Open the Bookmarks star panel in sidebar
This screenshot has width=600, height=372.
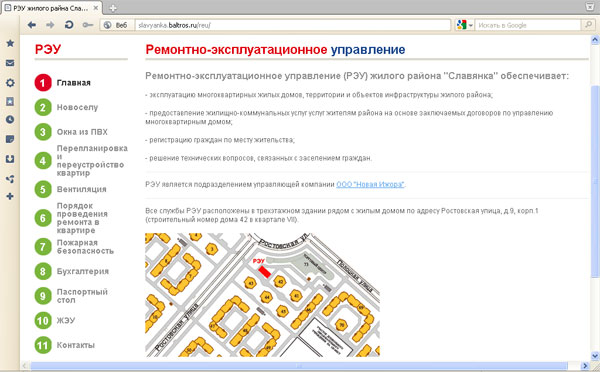pos(10,43)
